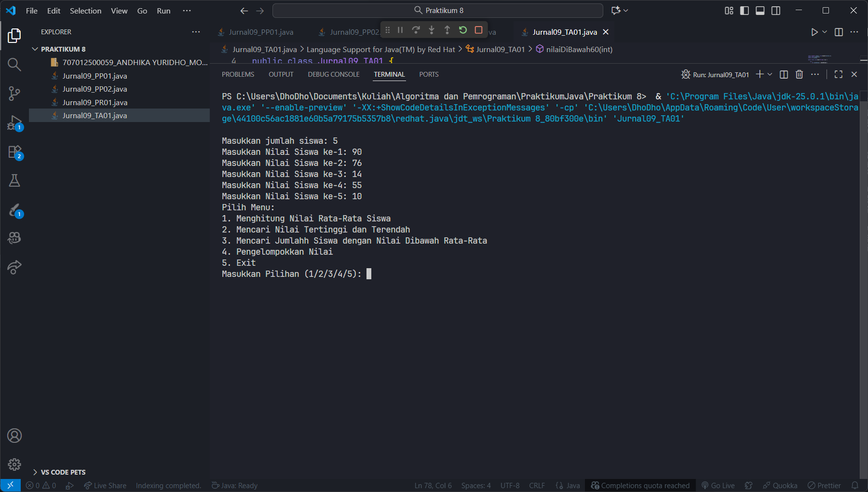Maximize the terminal panel size

tap(839, 74)
